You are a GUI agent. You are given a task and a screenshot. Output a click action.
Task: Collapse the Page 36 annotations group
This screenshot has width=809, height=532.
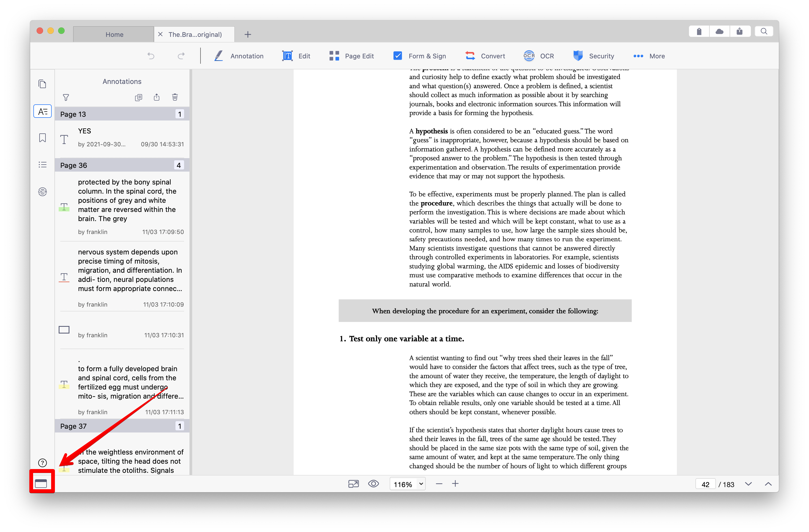pyautogui.click(x=122, y=165)
